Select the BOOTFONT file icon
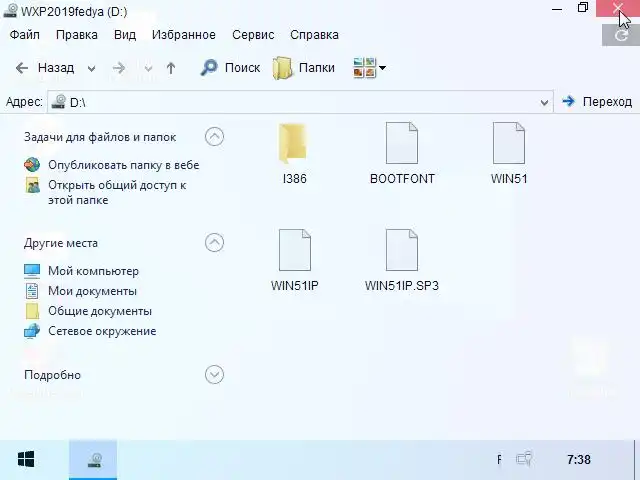The width and height of the screenshot is (640, 480). click(x=402, y=143)
